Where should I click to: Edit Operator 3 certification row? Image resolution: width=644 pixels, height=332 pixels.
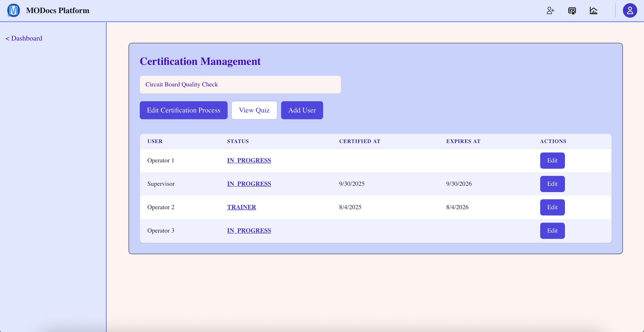pyautogui.click(x=552, y=231)
